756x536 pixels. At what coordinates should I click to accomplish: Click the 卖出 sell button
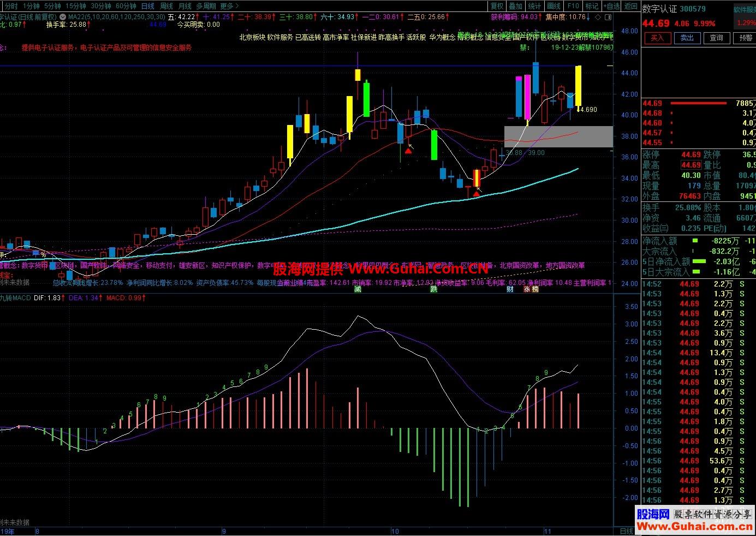687,38
